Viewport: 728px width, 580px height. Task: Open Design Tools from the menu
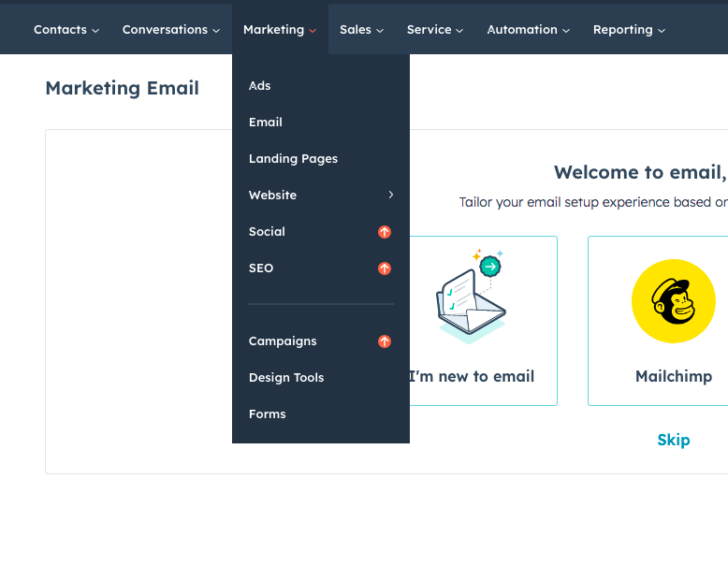pyautogui.click(x=286, y=378)
